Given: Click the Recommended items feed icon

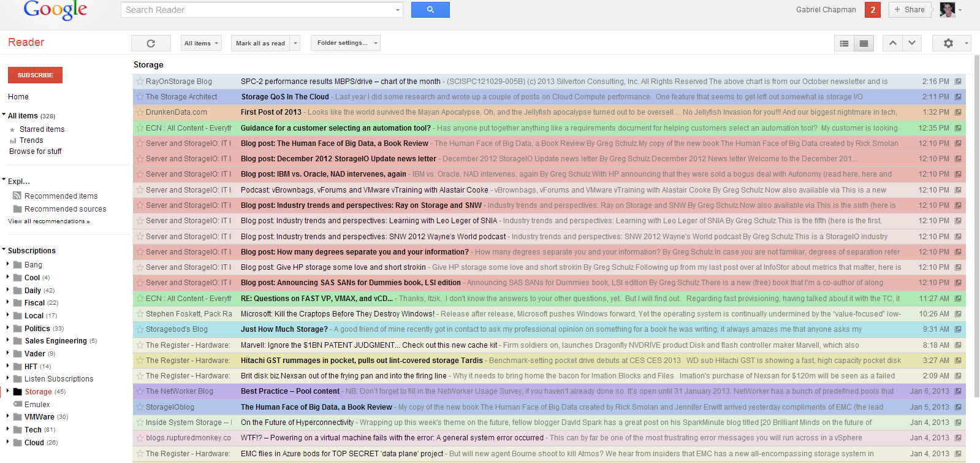Looking at the screenshot, I should click(17, 196).
